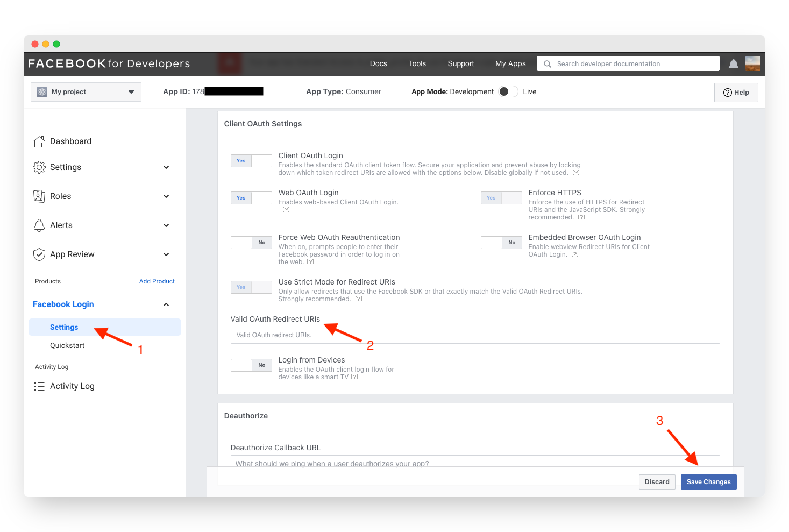Image resolution: width=789 pixels, height=532 pixels.
Task: Select Settings under Facebook Login
Action: [x=105, y=327]
